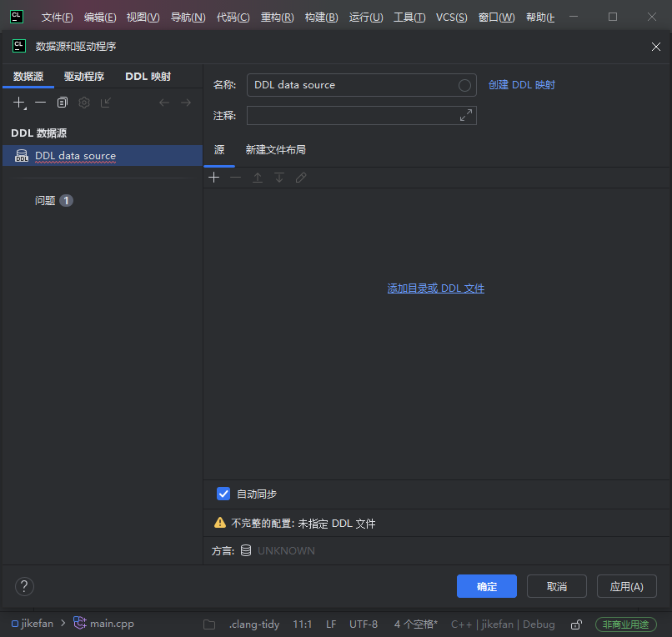This screenshot has height=637, width=672.
Task: Open help with question mark button
Action: (24, 586)
